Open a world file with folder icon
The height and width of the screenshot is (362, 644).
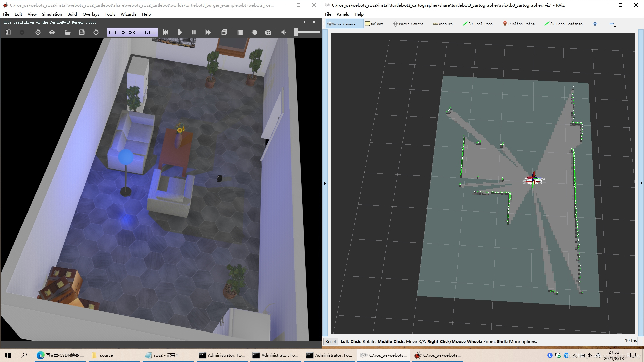(68, 32)
